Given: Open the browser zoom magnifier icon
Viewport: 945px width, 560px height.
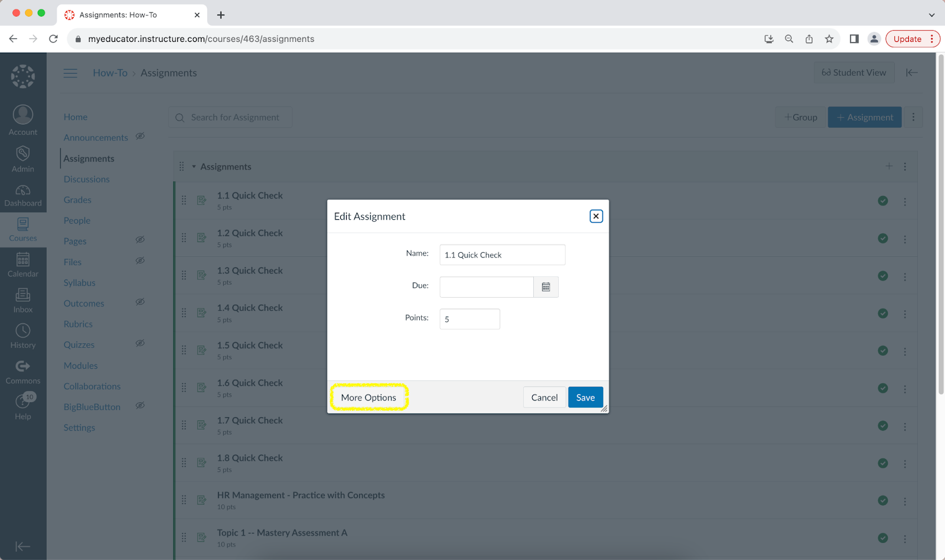Looking at the screenshot, I should click(789, 39).
